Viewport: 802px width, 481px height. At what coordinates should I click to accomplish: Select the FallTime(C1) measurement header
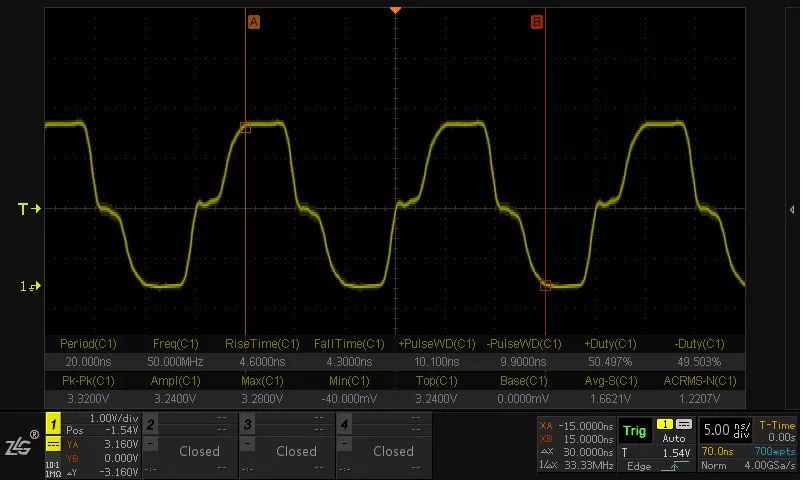click(349, 344)
